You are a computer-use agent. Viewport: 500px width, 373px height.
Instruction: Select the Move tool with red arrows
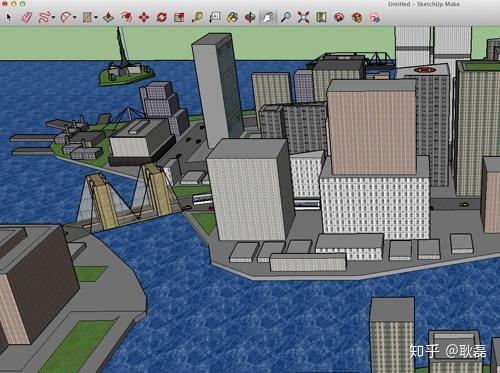point(144,17)
